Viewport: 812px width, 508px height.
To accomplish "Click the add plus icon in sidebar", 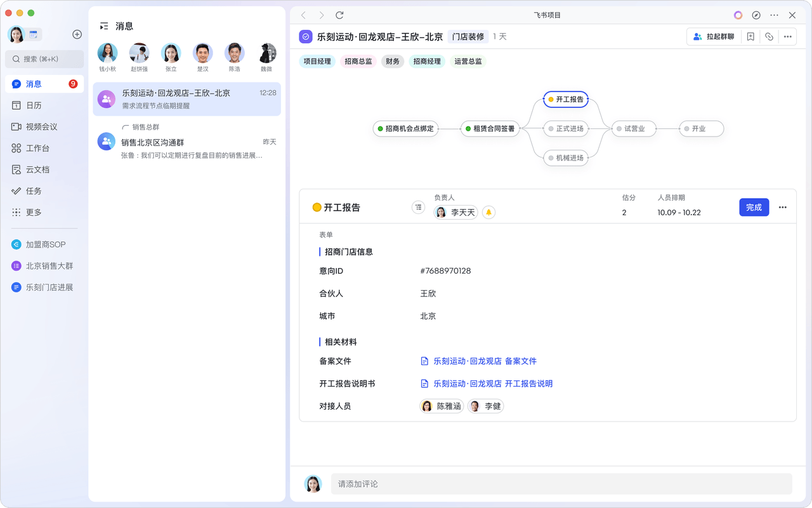I will click(77, 34).
